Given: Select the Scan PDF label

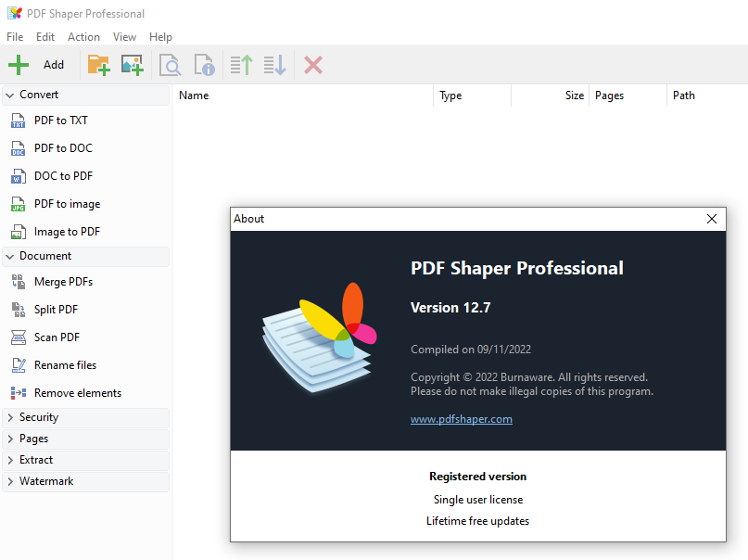Looking at the screenshot, I should click(57, 337).
